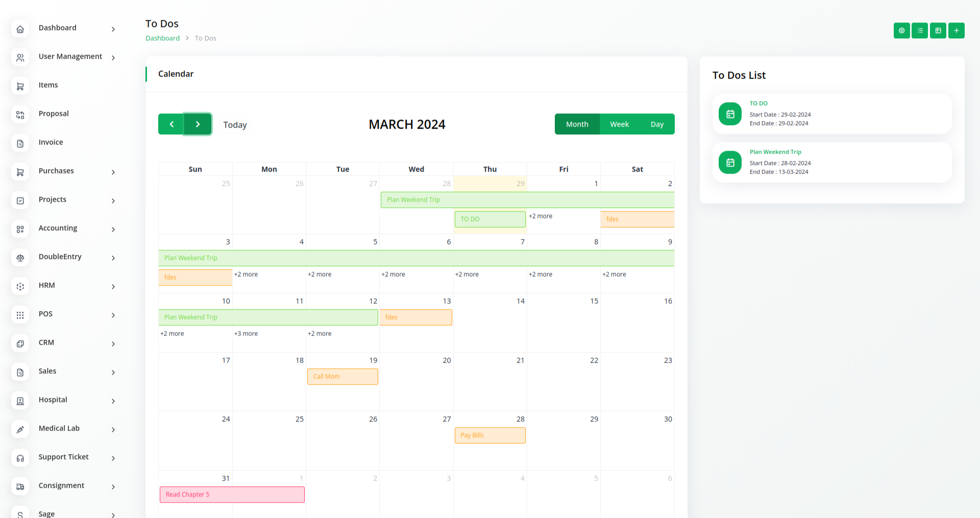The height and width of the screenshot is (518, 980).
Task: Click the Items cart icon in sidebar
Action: (x=20, y=86)
